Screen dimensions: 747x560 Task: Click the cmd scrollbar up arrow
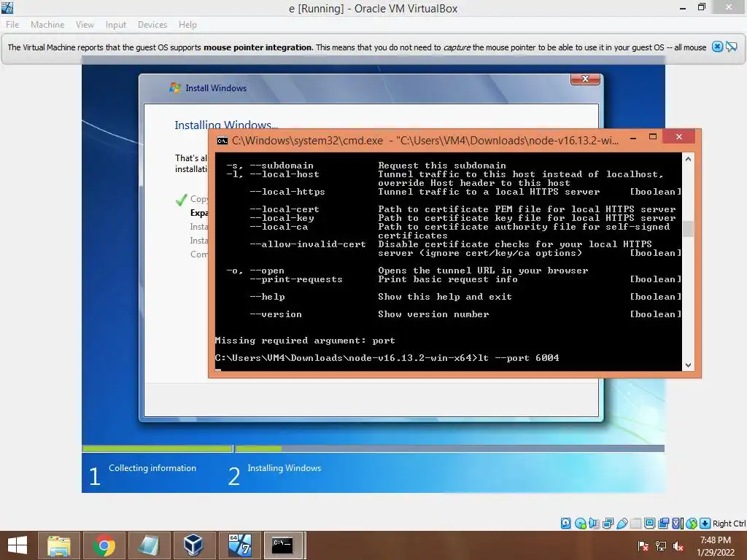pos(688,159)
